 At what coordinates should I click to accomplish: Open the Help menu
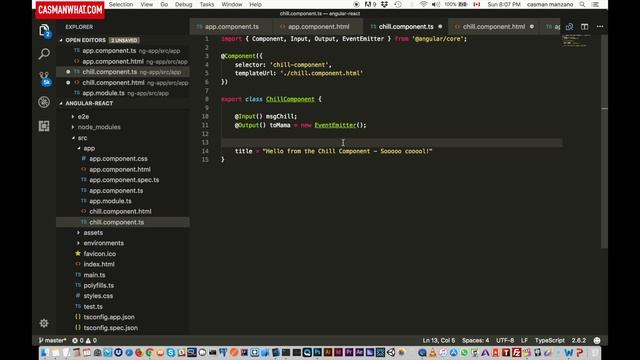tap(256, 4)
